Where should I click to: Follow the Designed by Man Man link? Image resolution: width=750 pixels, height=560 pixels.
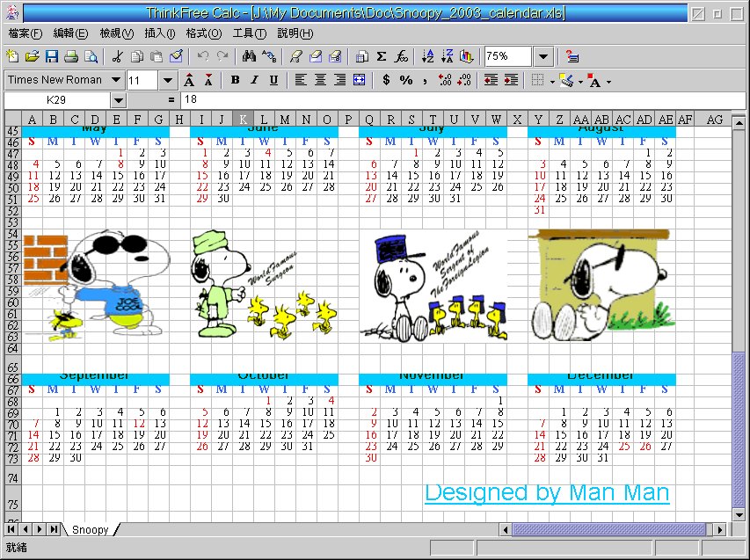point(547,492)
